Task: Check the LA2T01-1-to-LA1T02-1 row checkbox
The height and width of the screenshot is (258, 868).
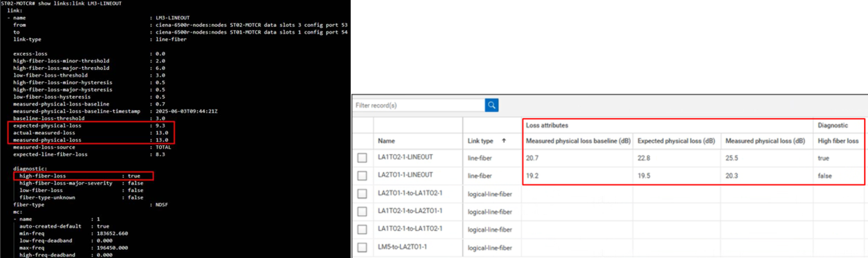Action: 362,193
